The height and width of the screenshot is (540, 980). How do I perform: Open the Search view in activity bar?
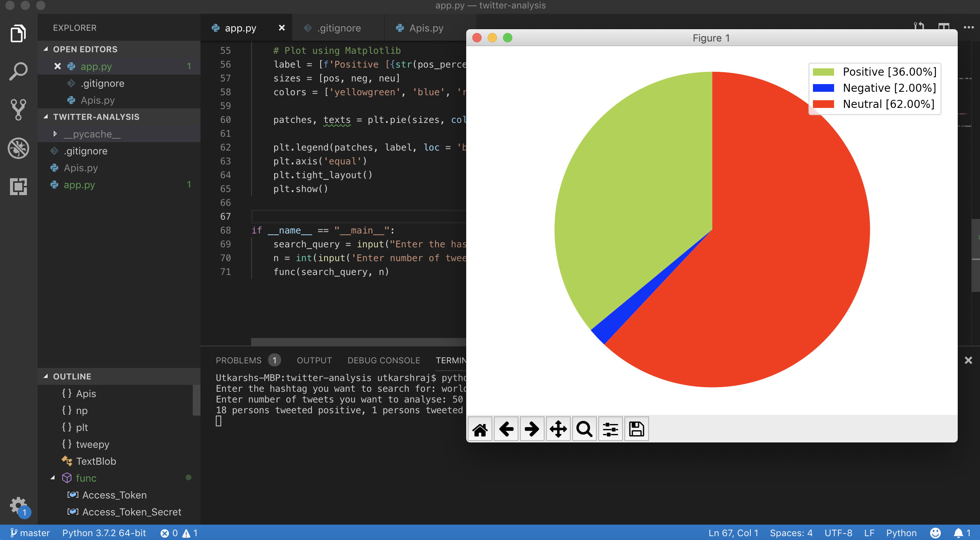tap(18, 71)
